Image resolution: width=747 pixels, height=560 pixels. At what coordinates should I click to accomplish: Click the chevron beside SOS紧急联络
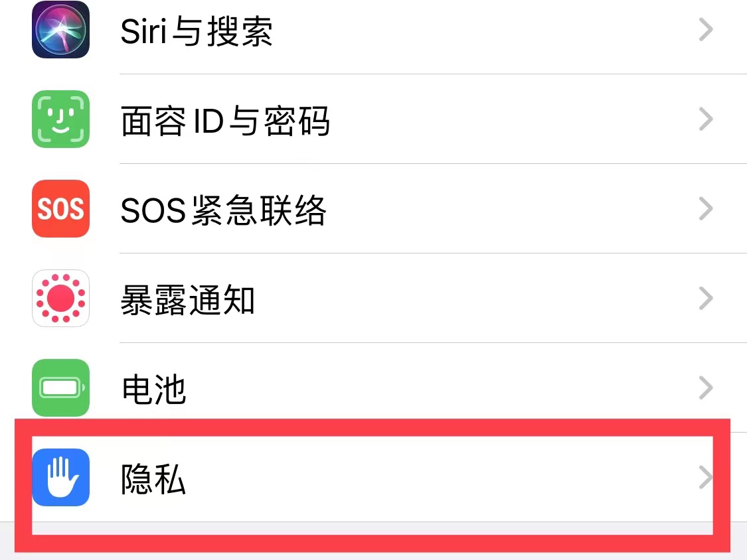click(706, 208)
